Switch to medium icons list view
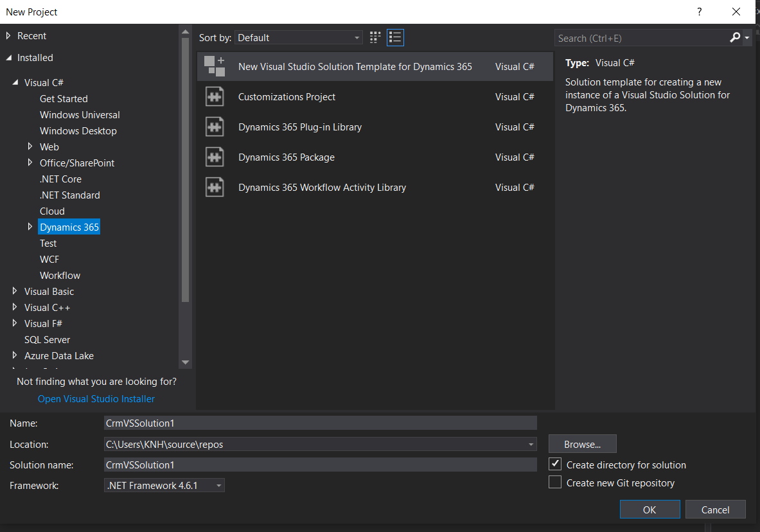Viewport: 760px width, 532px height. [x=396, y=37]
